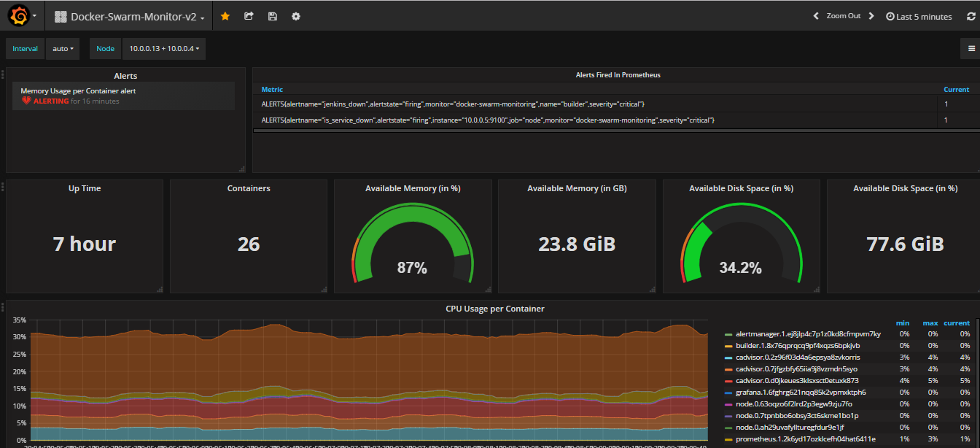Toggle grafana.1 series in legend
The image size is (980, 448).
801,393
